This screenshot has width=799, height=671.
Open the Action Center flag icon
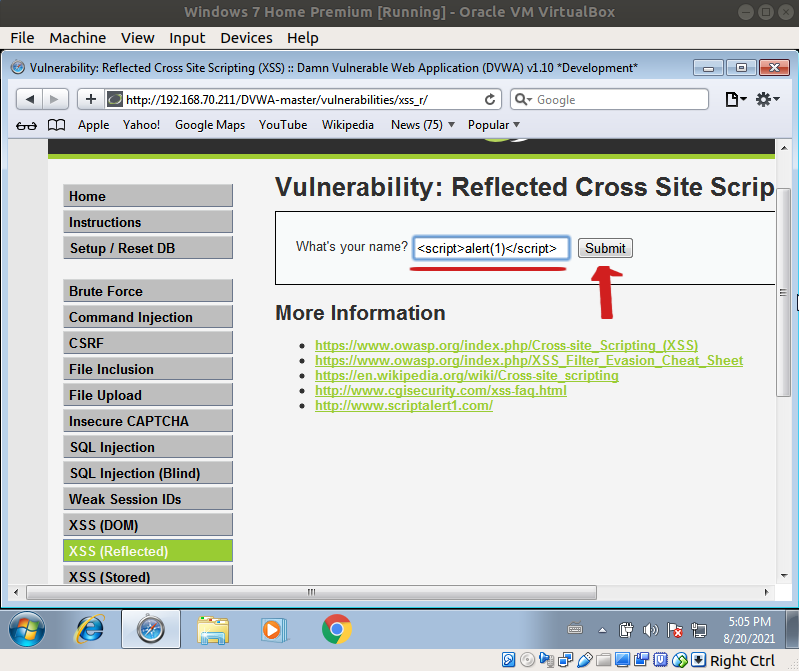point(675,630)
